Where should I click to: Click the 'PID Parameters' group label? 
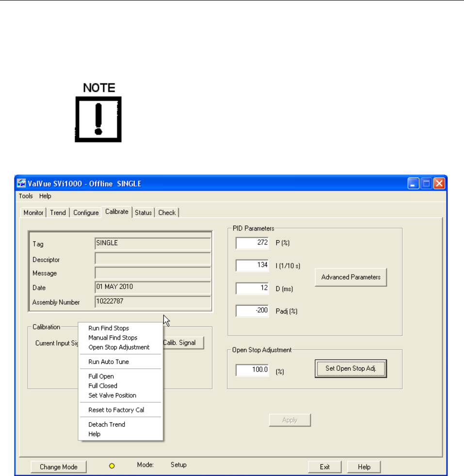point(253,228)
